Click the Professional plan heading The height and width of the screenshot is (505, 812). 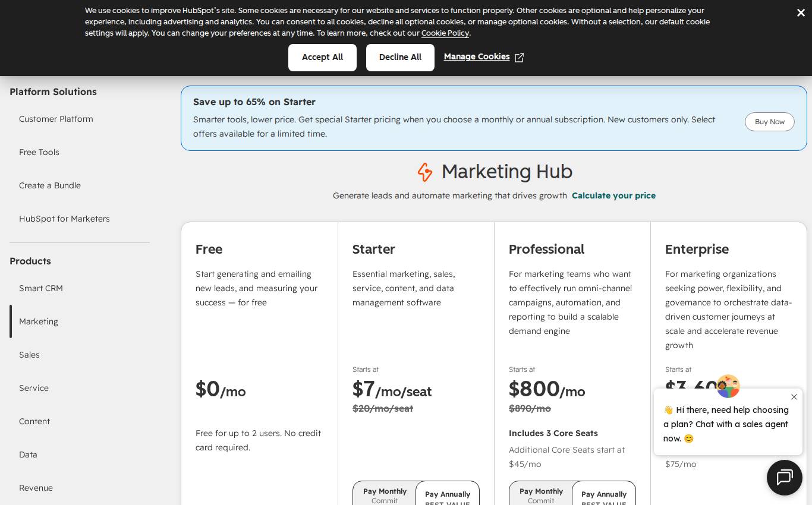click(546, 249)
